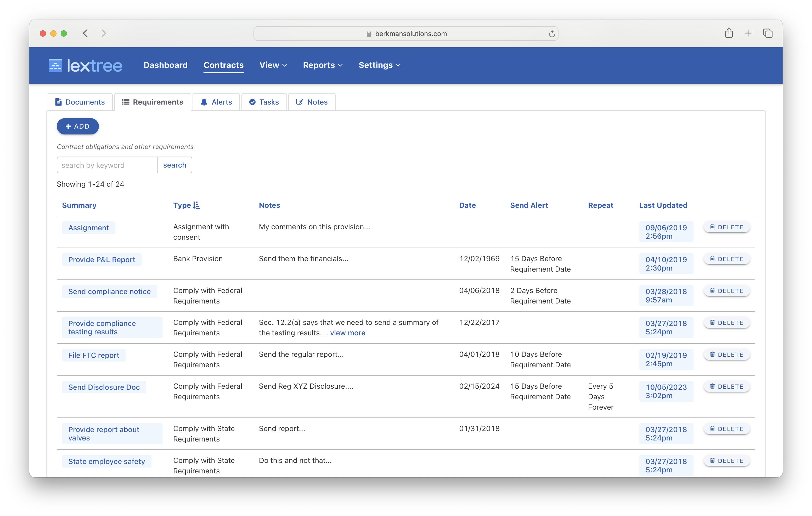The width and height of the screenshot is (812, 516).
Task: Reload the page with refresh icon
Action: coord(552,34)
